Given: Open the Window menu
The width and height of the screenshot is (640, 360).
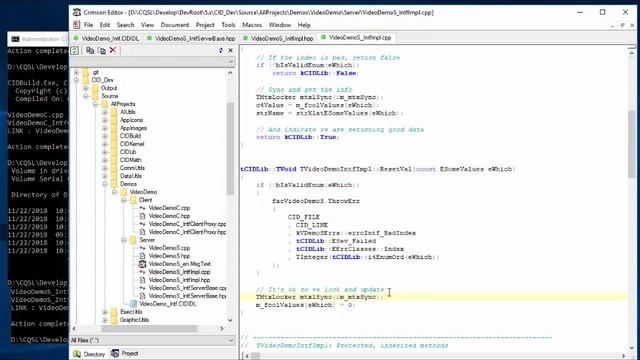Looking at the screenshot, I should click(280, 25).
